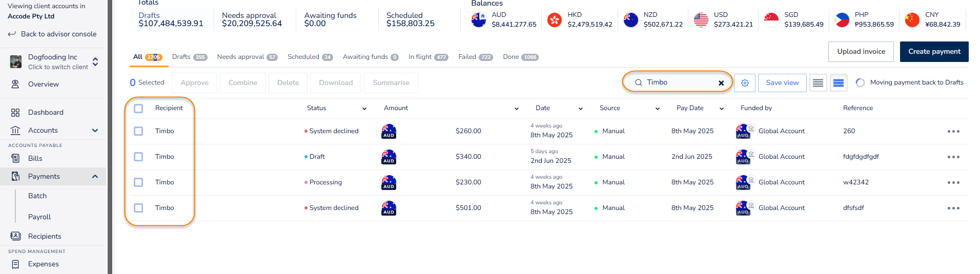The image size is (980, 274).
Task: Clear the Timbo search text
Action: pos(721,83)
